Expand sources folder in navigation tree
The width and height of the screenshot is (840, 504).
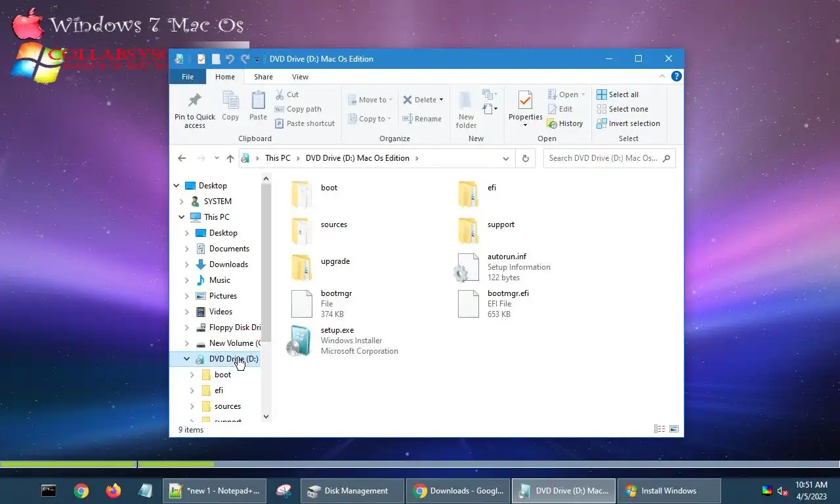click(192, 406)
